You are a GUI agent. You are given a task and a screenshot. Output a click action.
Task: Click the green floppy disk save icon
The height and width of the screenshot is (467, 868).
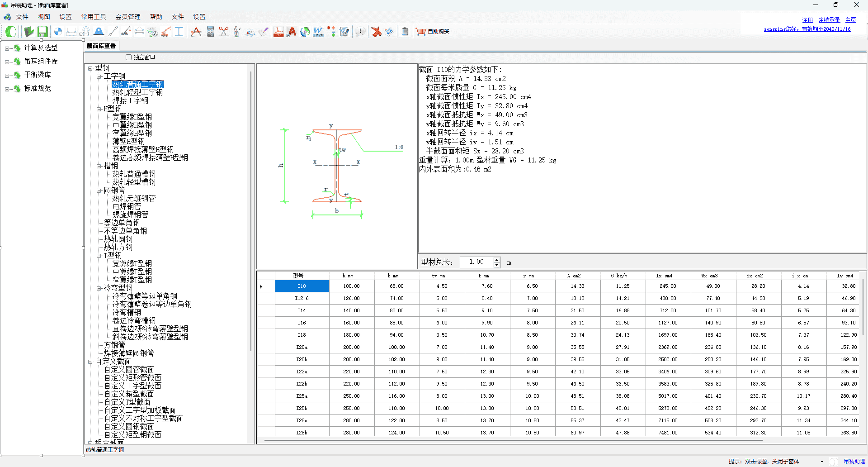tap(42, 31)
